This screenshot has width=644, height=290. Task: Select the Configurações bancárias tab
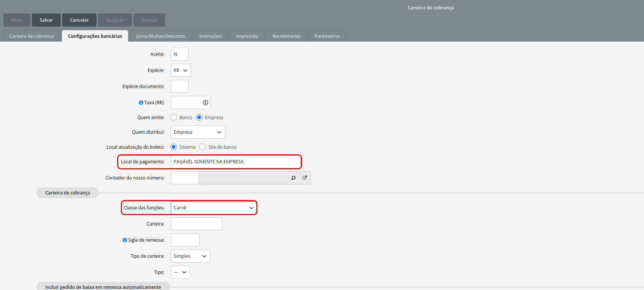pyautogui.click(x=95, y=36)
